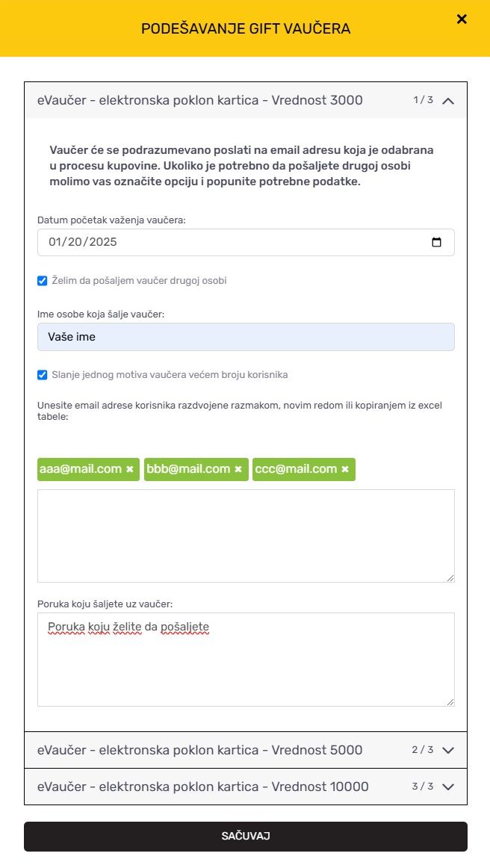Grab the email text area resize handle
This screenshot has width=490, height=868.
tap(450, 578)
